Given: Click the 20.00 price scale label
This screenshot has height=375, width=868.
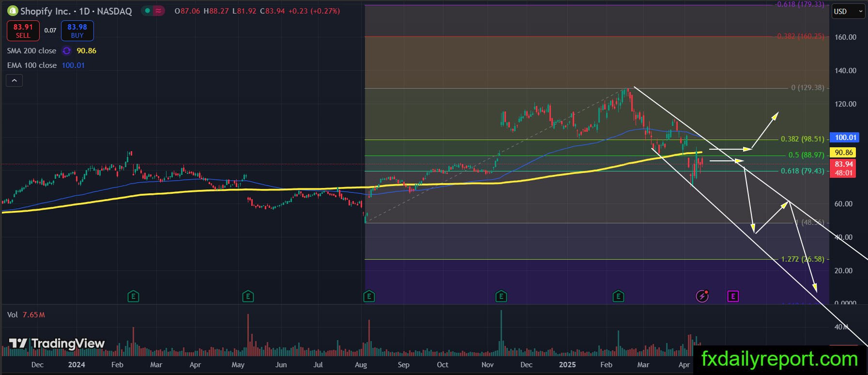Looking at the screenshot, I should pos(843,271).
